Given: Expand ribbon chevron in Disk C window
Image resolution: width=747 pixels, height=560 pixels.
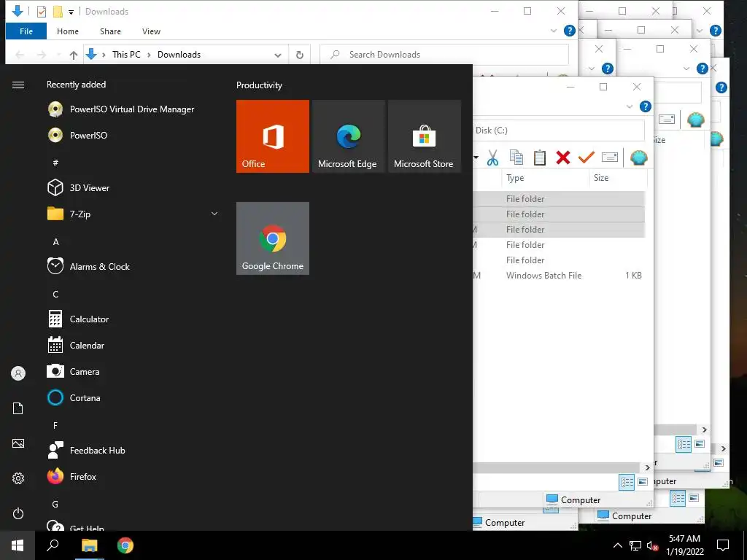Looking at the screenshot, I should 630,106.
